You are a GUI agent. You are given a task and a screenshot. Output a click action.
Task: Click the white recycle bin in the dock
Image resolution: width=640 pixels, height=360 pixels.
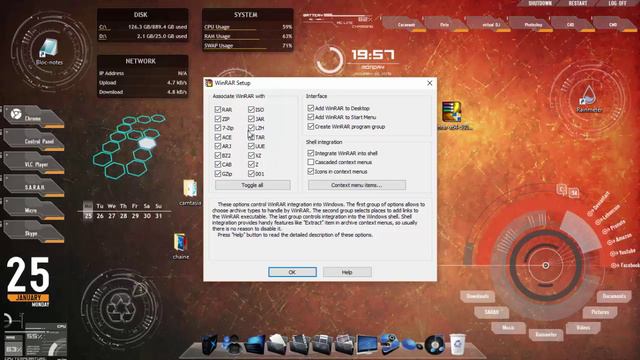pos(458,344)
